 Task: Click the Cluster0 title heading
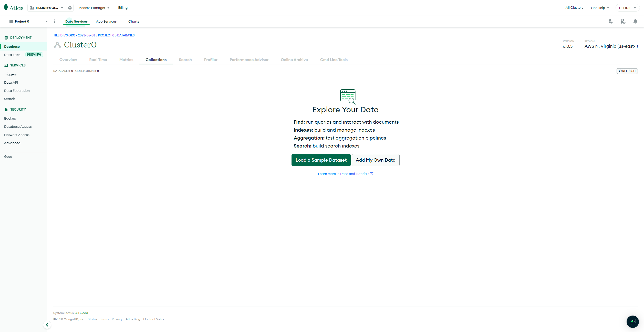(x=80, y=45)
